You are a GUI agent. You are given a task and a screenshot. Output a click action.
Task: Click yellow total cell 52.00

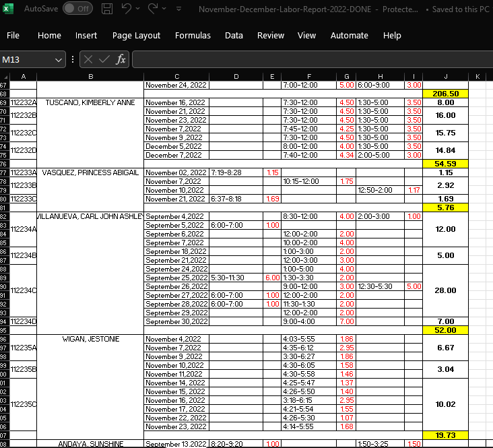[446, 330]
